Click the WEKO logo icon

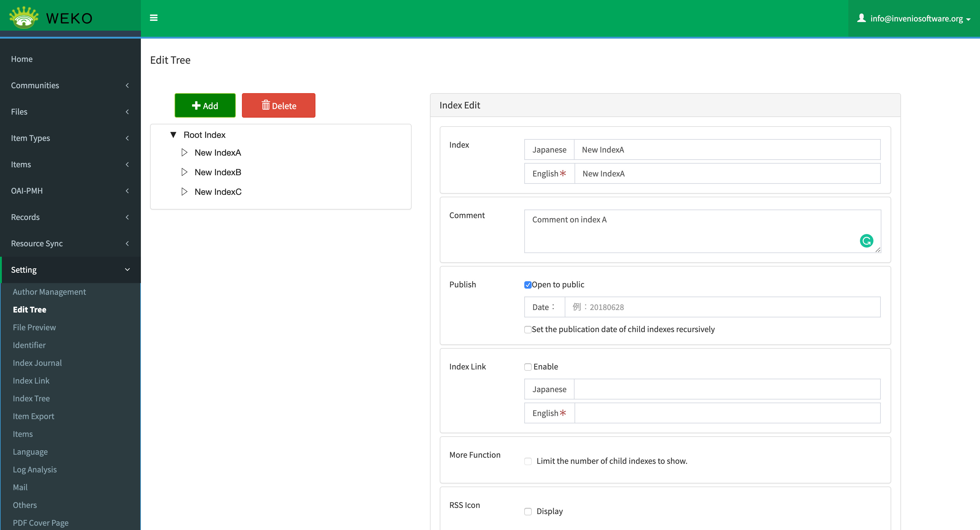tap(24, 17)
